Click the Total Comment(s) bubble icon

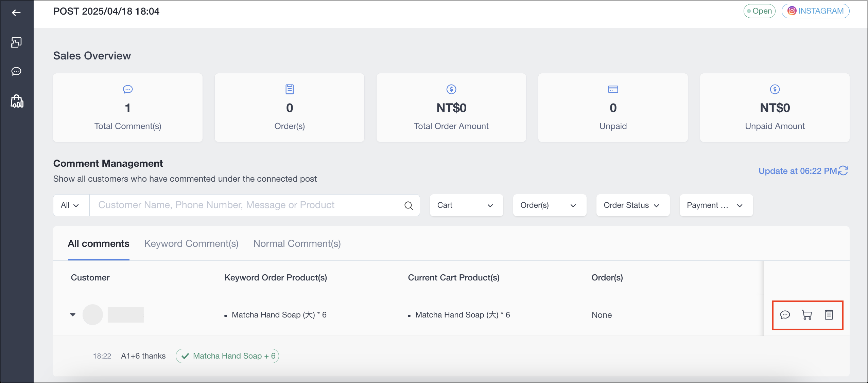pos(128,89)
